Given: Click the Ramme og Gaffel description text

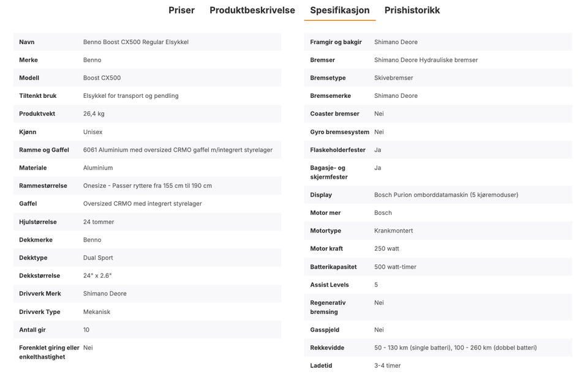Looking at the screenshot, I should pyautogui.click(x=178, y=150).
